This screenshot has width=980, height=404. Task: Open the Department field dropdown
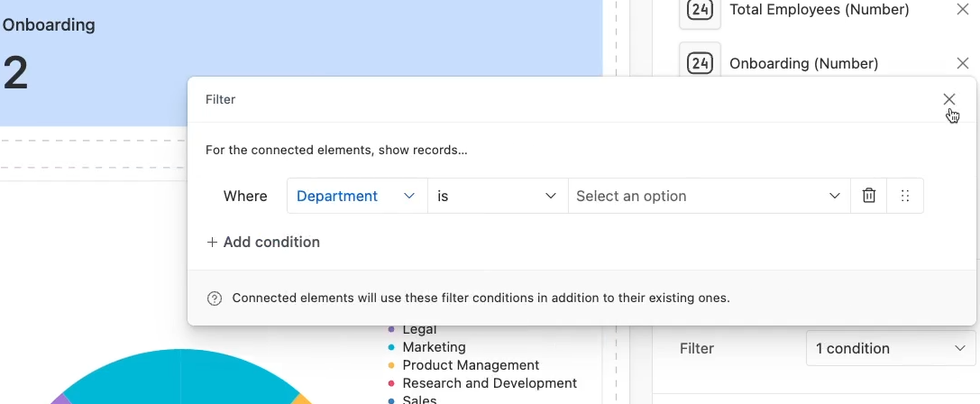(x=357, y=196)
